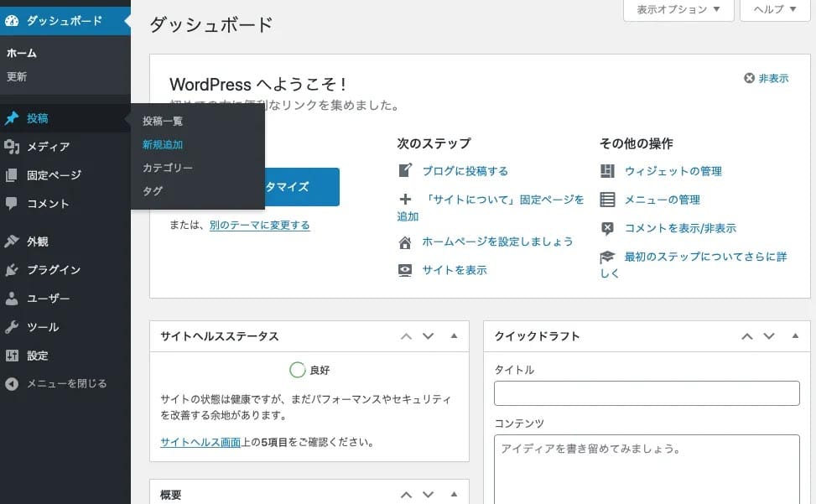Viewport: 816px width, 504px height.
Task: Open the ヘルプ dropdown tab
Action: (x=775, y=9)
